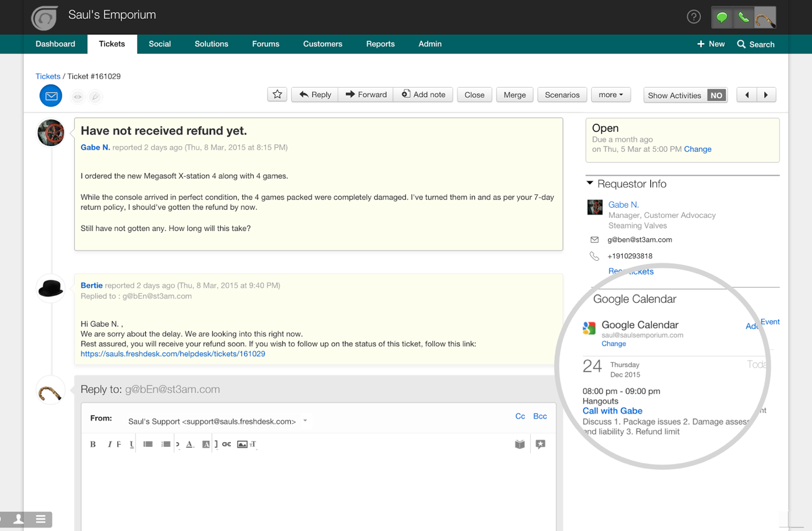Switch to the Social tab
This screenshot has width=812, height=531.
[x=159, y=44]
